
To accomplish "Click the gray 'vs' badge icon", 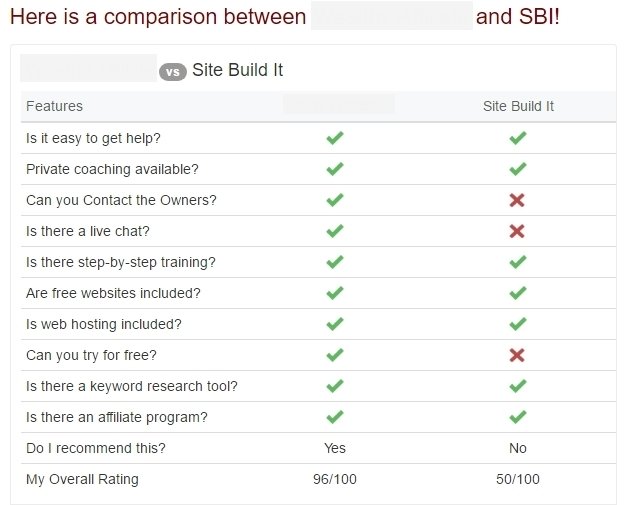I will click(173, 72).
